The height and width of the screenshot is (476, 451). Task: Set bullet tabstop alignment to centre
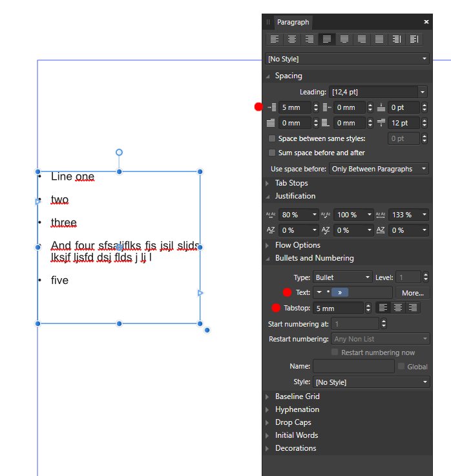pos(398,308)
